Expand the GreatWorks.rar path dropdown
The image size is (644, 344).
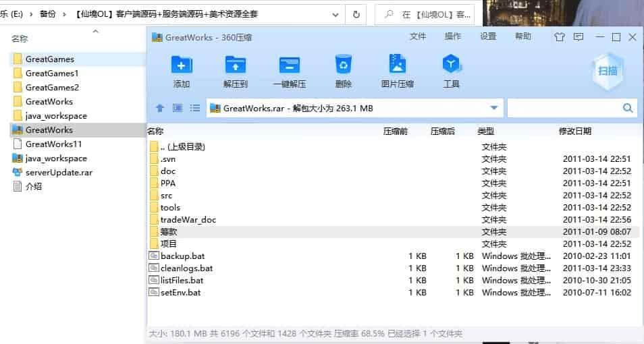(x=494, y=108)
